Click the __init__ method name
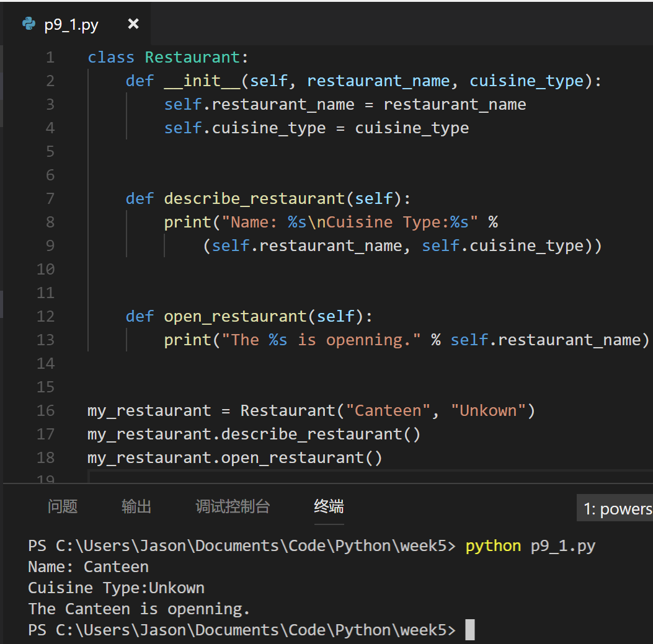 (202, 81)
